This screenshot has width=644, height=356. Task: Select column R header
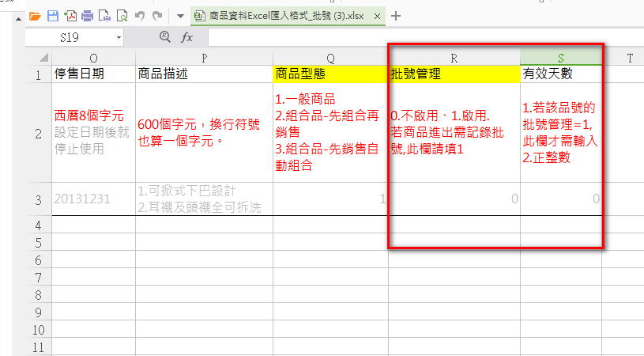click(454, 58)
